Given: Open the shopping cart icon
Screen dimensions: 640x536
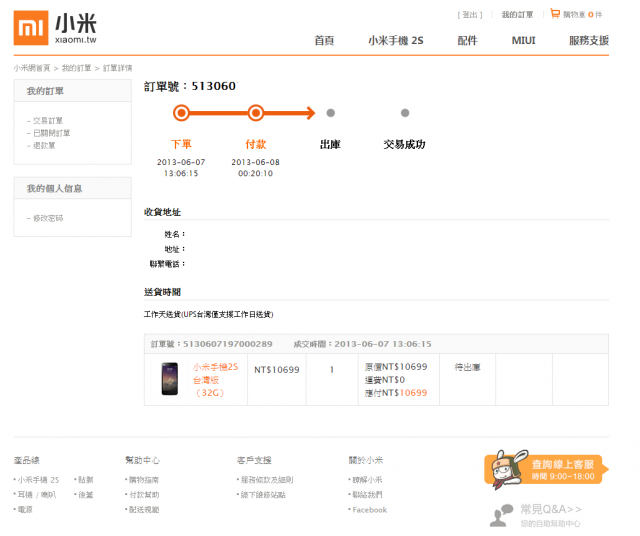Looking at the screenshot, I should pyautogui.click(x=555, y=14).
